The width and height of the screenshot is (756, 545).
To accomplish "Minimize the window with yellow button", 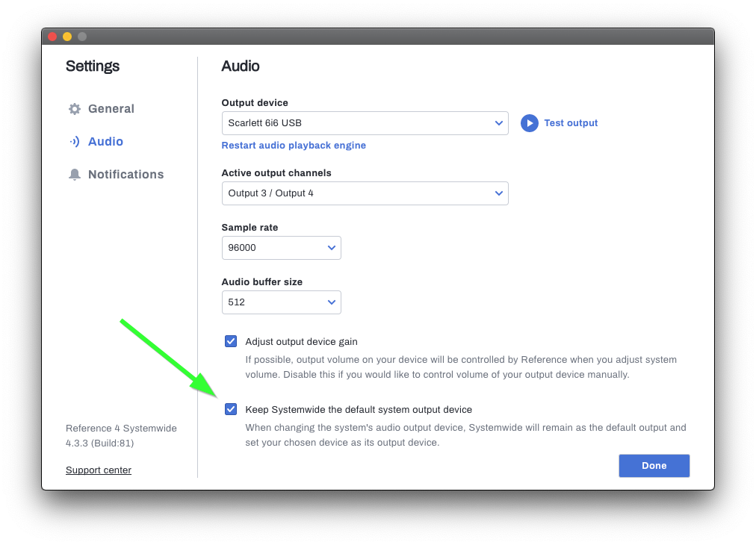I will point(67,37).
